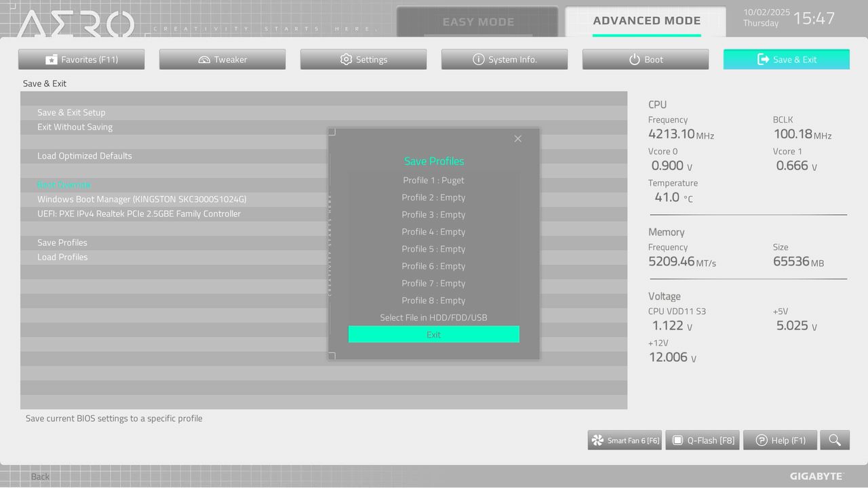Image resolution: width=868 pixels, height=488 pixels.
Task: Boot override to Windows Boot Manager
Action: 140,199
